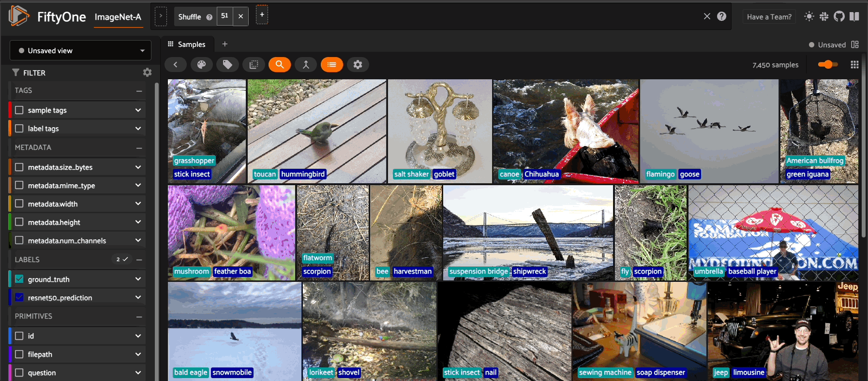Open the help question mark icon

(721, 16)
